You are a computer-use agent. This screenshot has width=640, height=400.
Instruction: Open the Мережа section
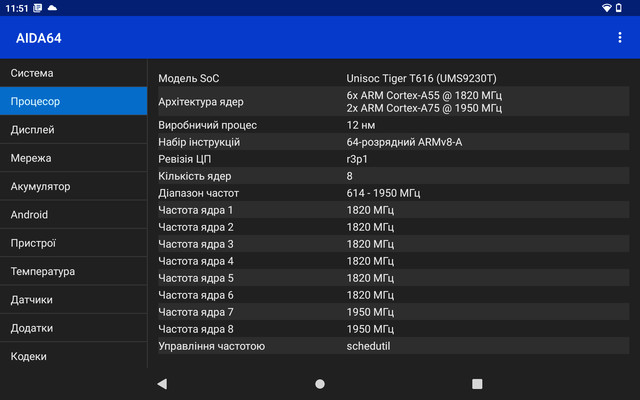coord(73,158)
